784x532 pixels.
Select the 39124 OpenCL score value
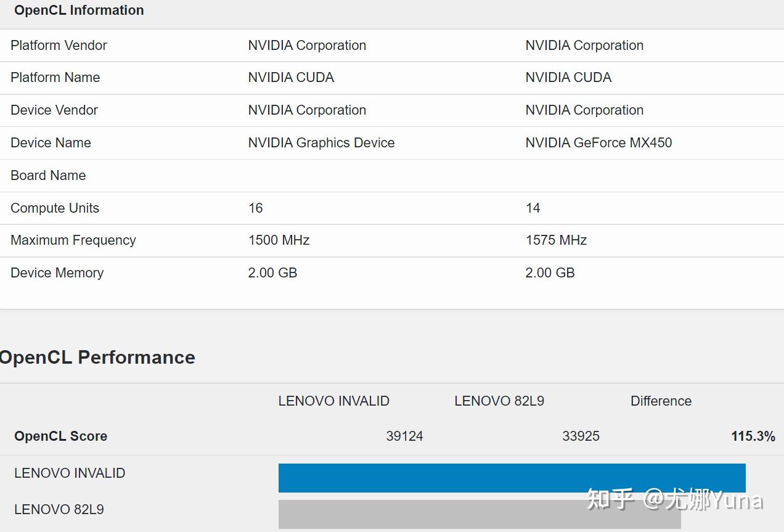pyautogui.click(x=404, y=436)
